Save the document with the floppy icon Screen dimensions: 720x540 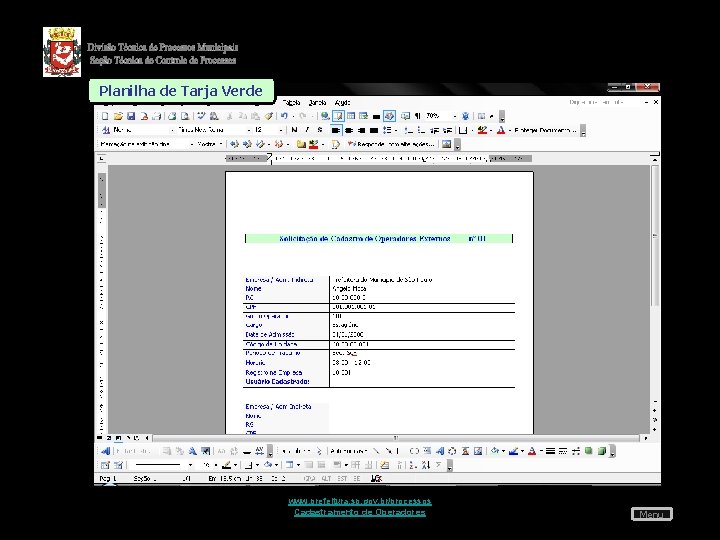(x=131, y=116)
